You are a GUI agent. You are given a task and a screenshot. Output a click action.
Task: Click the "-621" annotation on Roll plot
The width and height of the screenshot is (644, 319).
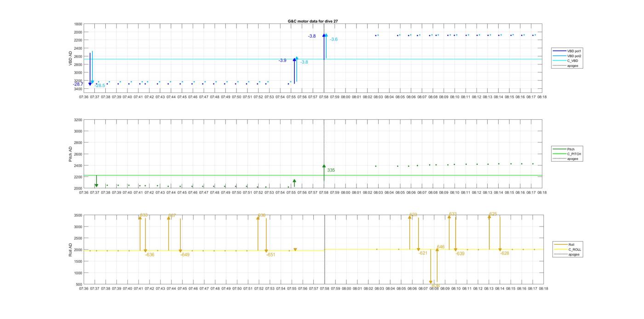(423, 253)
